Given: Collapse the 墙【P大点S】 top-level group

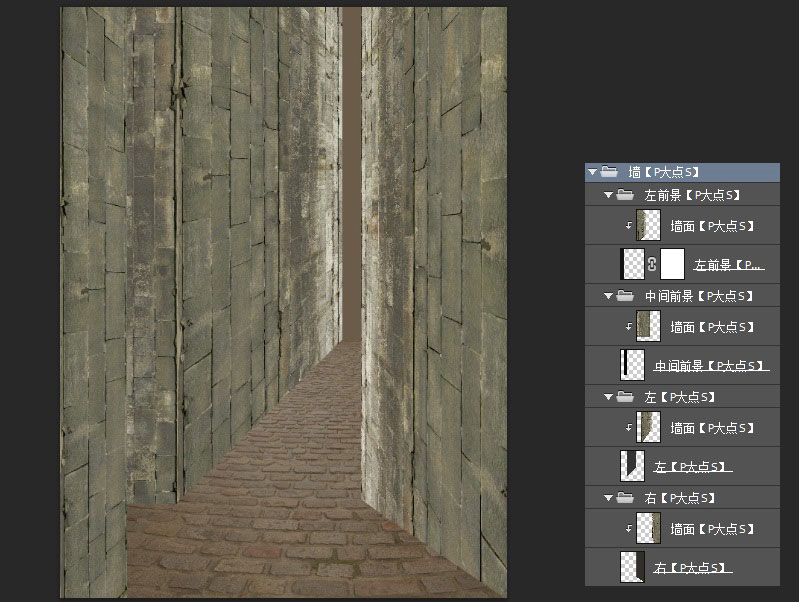Looking at the screenshot, I should click(592, 172).
